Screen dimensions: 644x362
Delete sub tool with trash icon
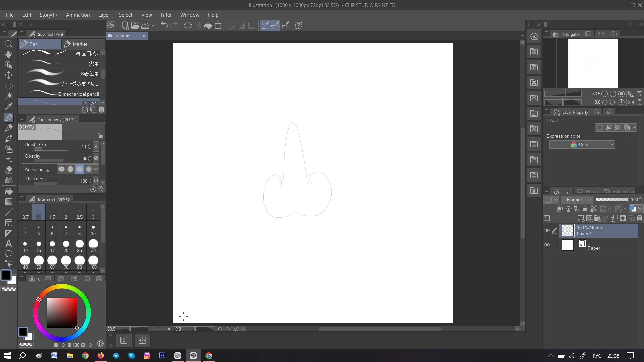(x=101, y=110)
